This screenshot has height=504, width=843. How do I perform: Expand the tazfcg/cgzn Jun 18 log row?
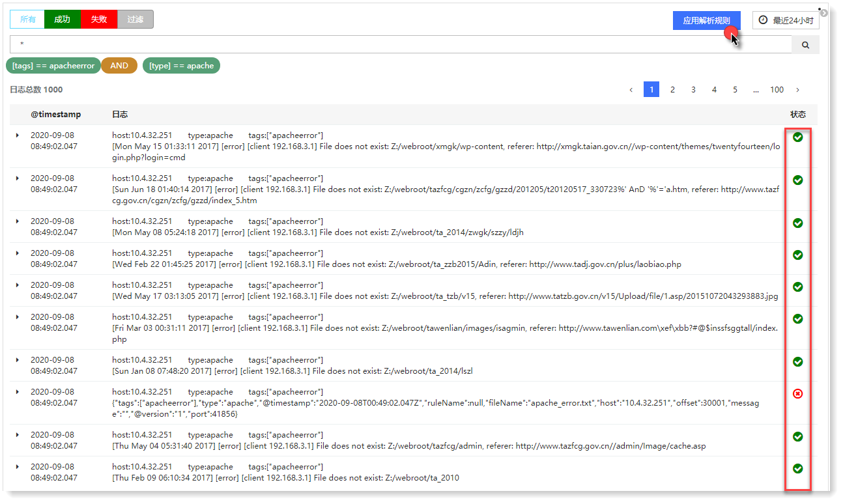(x=18, y=178)
